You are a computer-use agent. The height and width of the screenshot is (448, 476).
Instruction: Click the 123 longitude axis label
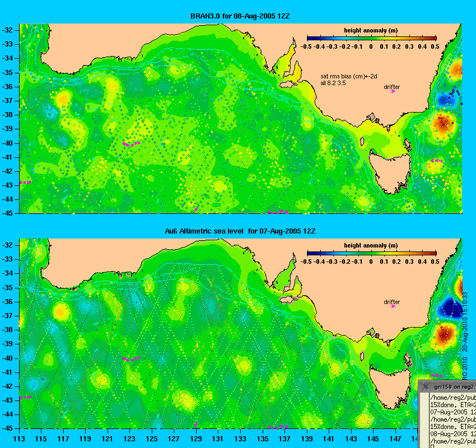point(129,439)
